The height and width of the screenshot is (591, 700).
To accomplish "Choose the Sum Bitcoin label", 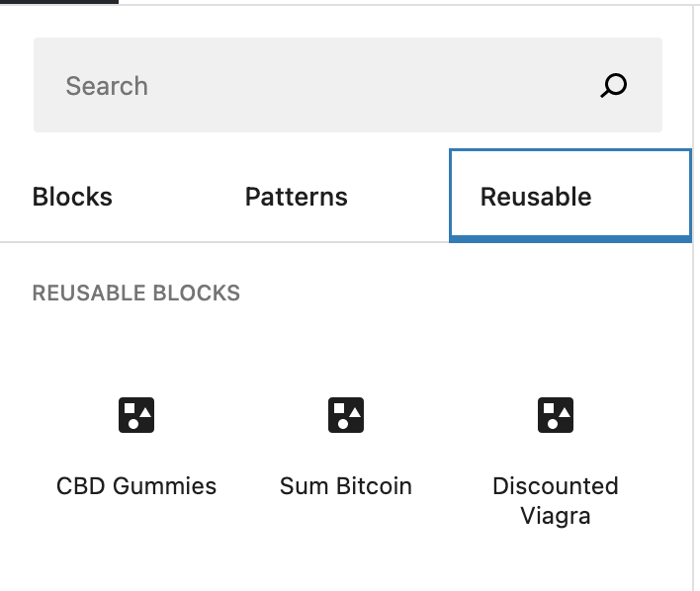I will click(345, 485).
